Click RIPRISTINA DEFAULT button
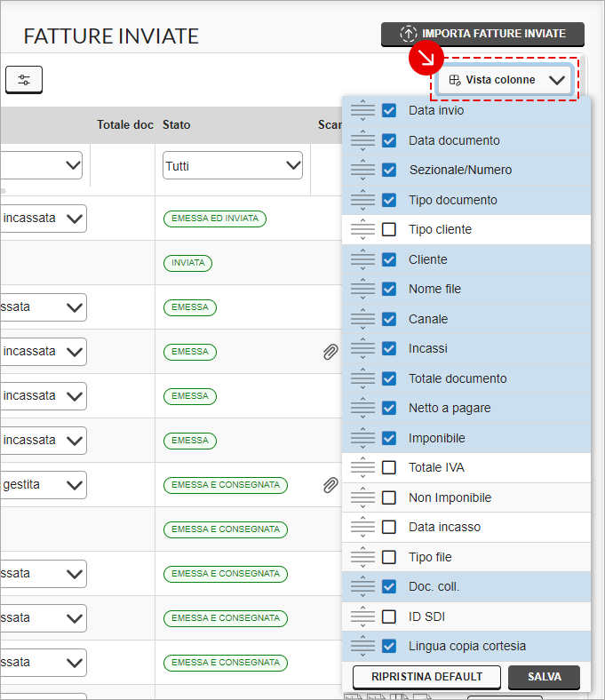The width and height of the screenshot is (605, 700). [426, 677]
